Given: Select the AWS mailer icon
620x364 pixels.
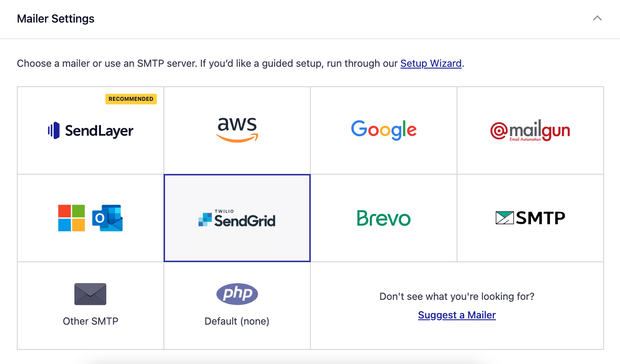Looking at the screenshot, I should tap(237, 130).
